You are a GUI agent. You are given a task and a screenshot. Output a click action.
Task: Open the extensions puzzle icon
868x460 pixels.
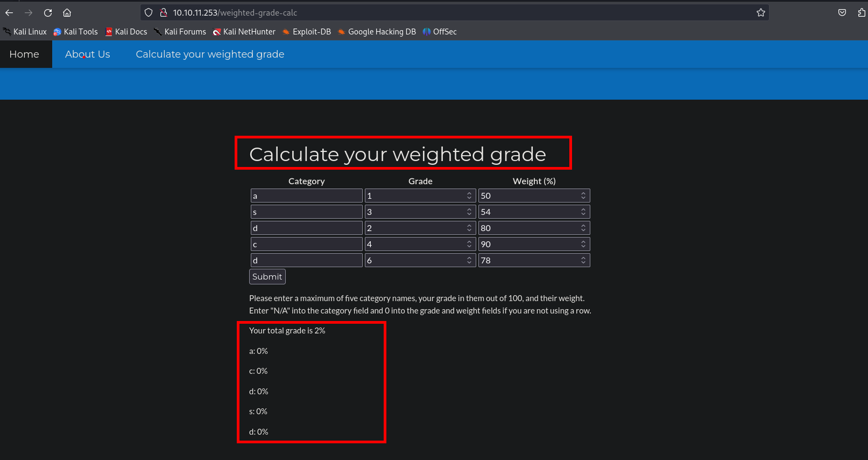(861, 12)
